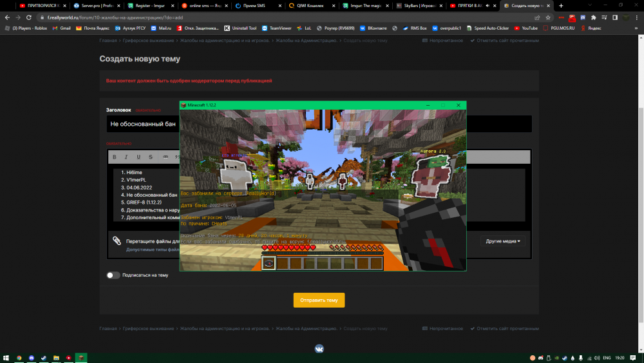Toggle bold formatting in the editor
This screenshot has width=644, height=363.
[115, 157]
